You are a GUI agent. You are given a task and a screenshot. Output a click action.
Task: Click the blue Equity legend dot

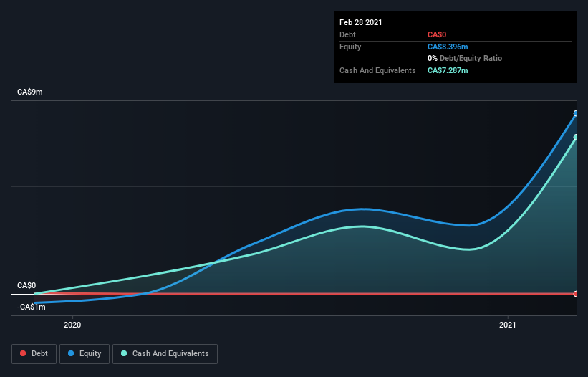(x=71, y=353)
